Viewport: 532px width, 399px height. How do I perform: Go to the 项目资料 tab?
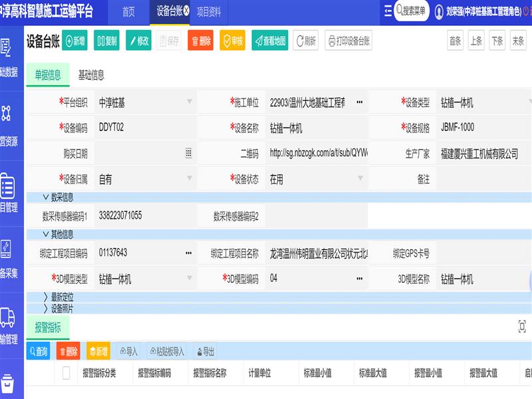click(x=209, y=12)
